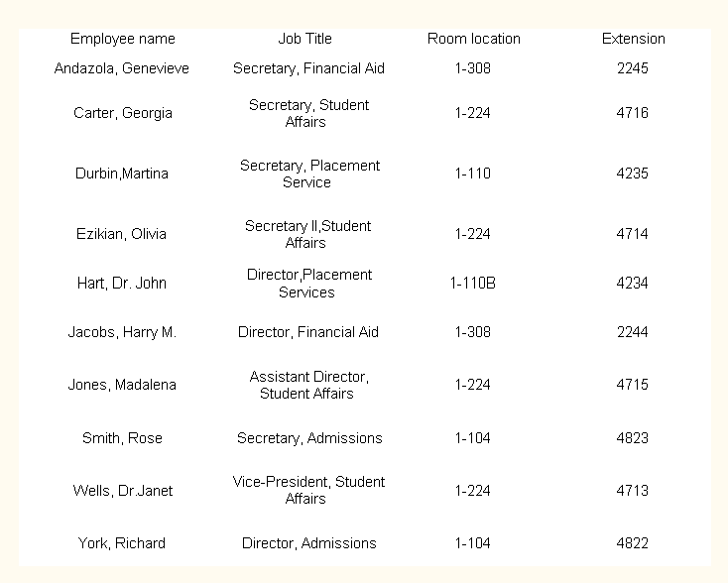Screen dimensions: 728x583
Task: Click the Durbin,Martina employee cell
Action: tap(122, 174)
